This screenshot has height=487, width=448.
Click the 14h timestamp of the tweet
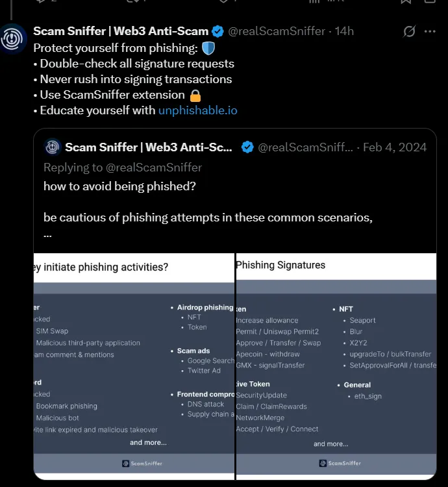(344, 31)
